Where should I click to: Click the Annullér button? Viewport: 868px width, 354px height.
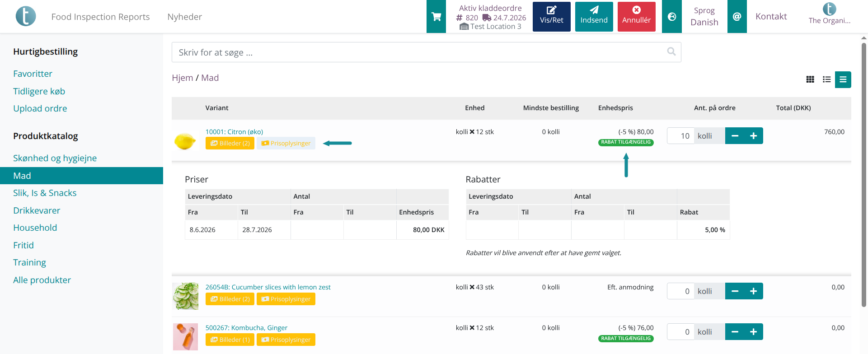[636, 17]
